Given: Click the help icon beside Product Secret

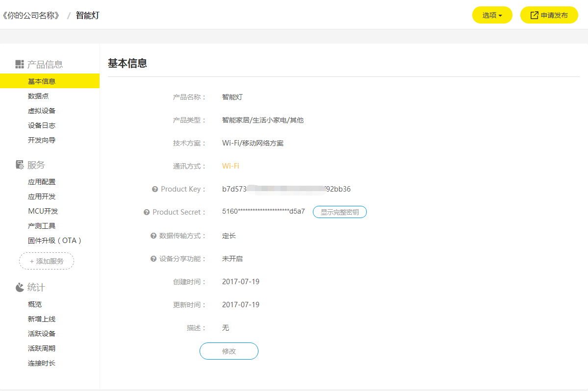Looking at the screenshot, I should tap(147, 212).
